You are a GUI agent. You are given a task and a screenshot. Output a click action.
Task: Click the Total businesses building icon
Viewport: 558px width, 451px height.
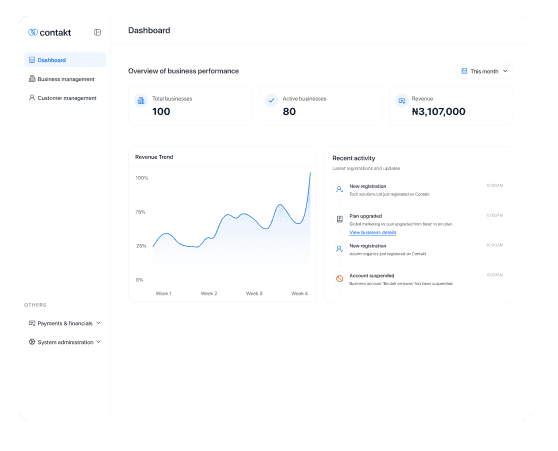141,101
